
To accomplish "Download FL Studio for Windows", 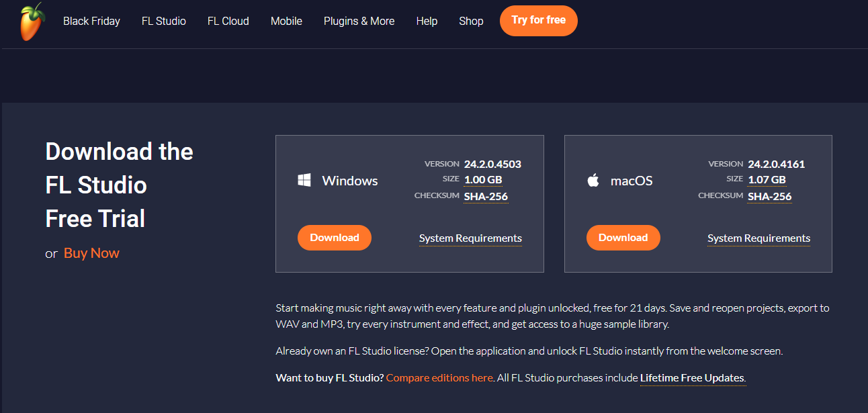I will point(335,238).
